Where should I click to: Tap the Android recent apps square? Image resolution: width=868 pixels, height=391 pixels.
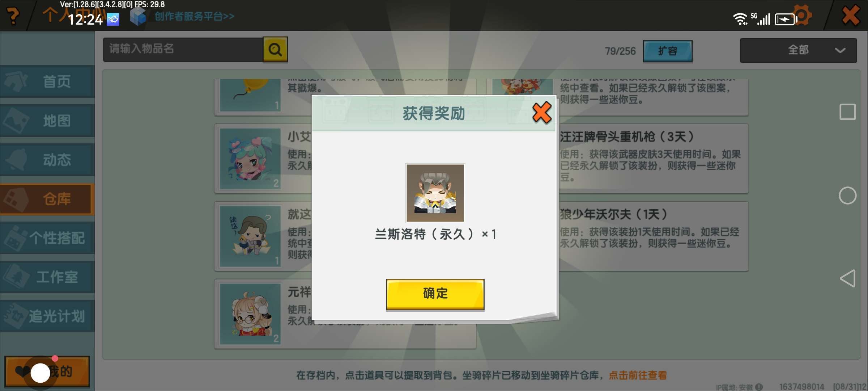tap(847, 112)
